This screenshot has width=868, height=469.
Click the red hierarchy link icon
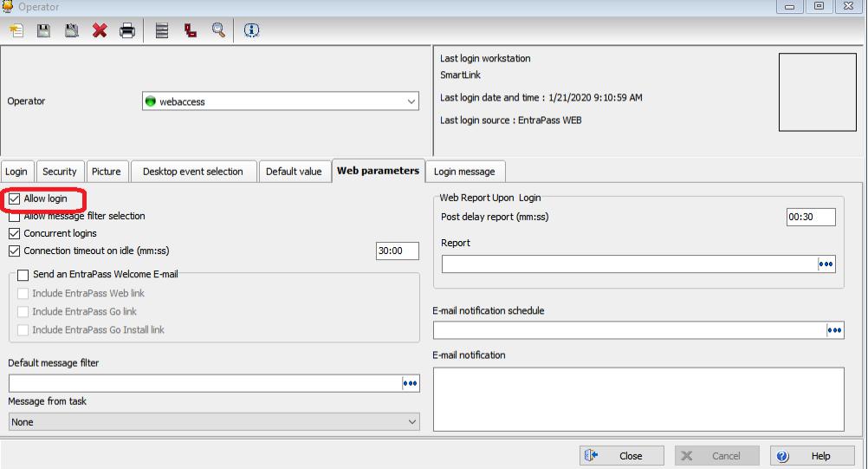tap(190, 30)
